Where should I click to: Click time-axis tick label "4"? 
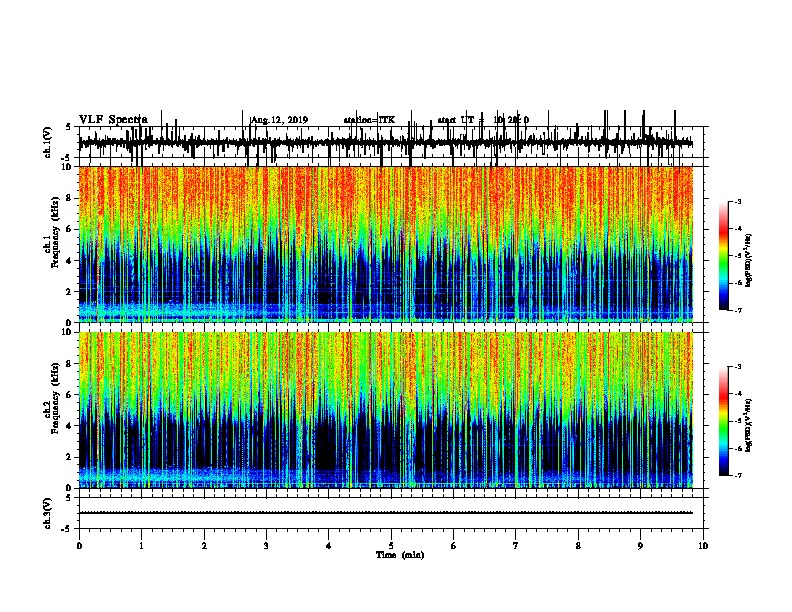coord(329,546)
